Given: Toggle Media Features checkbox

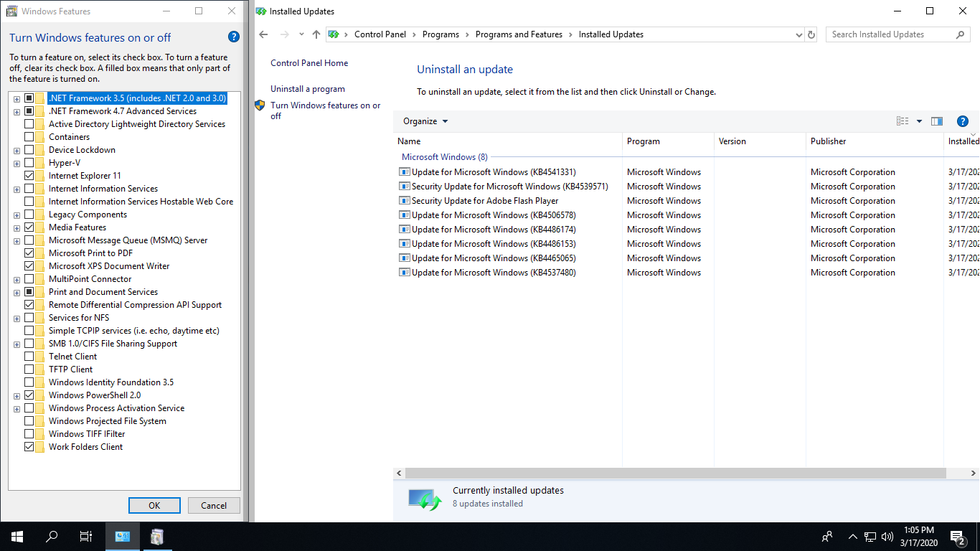Looking at the screenshot, I should pos(29,227).
